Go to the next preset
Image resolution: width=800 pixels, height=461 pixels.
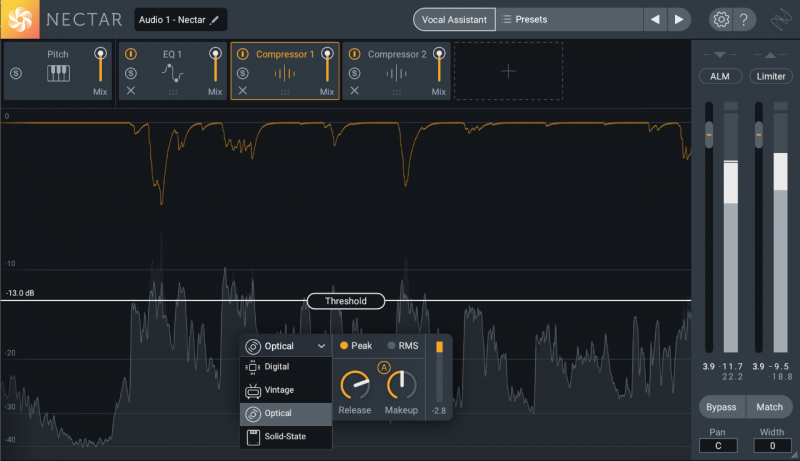pyautogui.click(x=679, y=19)
